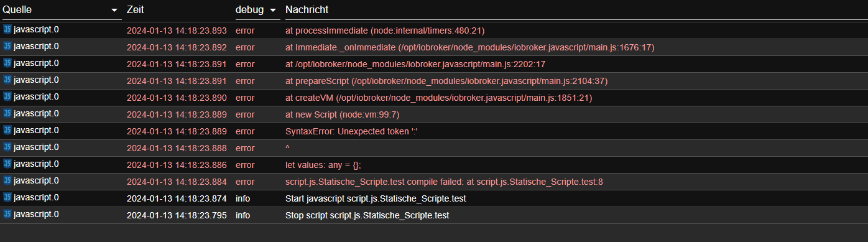Click the javascript icon on the Start javascript row
This screenshot has height=242, width=868.
[7, 197]
